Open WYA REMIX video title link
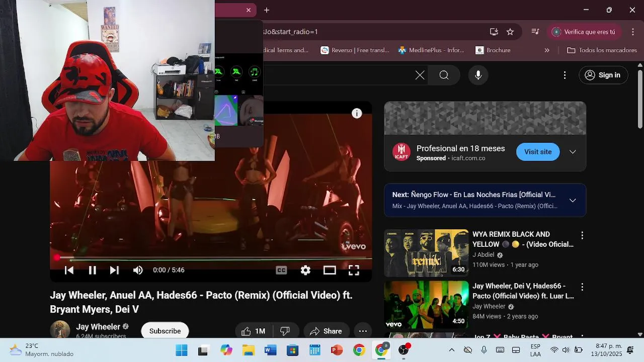 coord(523,239)
